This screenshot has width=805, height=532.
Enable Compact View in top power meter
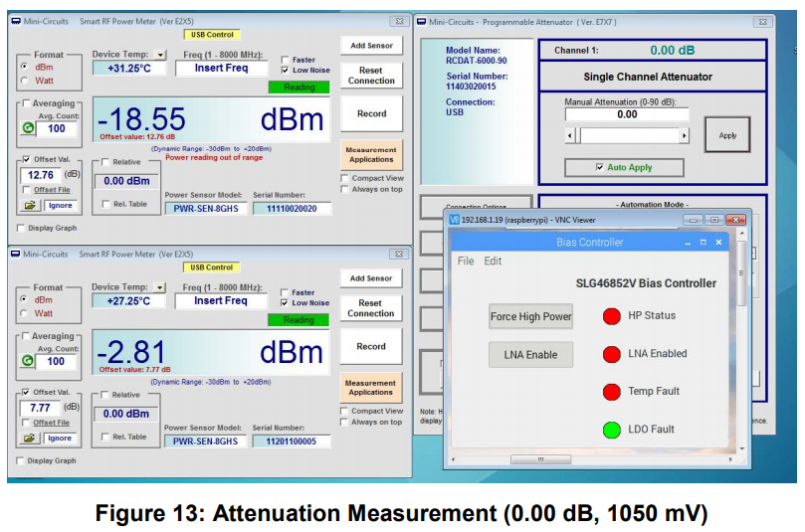click(344, 178)
